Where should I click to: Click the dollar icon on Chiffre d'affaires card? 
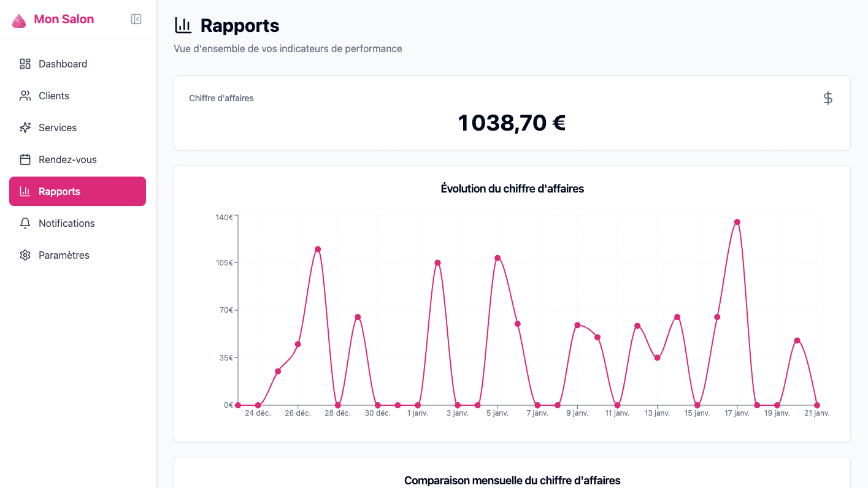click(x=828, y=97)
